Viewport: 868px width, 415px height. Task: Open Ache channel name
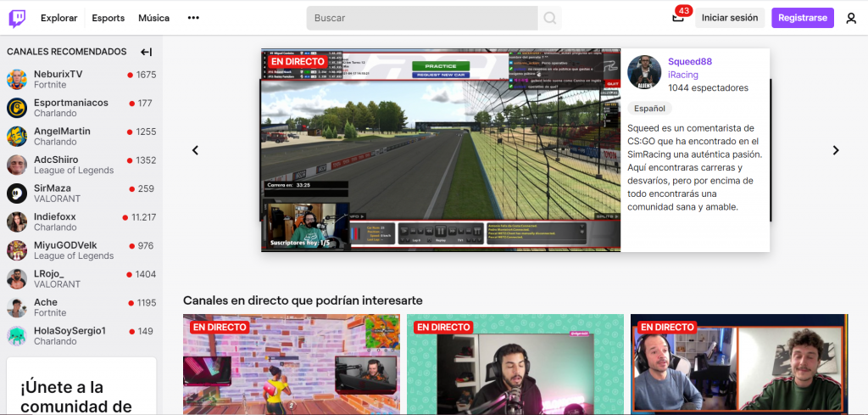tap(46, 302)
